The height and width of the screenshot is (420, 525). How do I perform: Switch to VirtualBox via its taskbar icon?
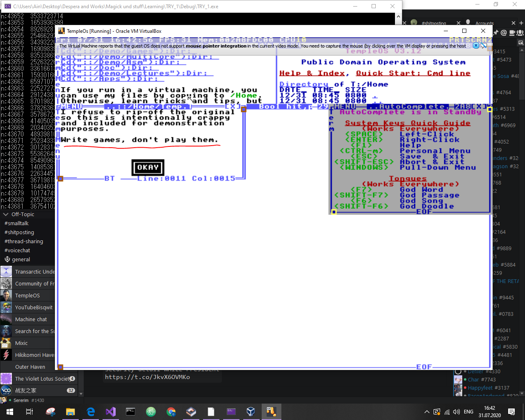click(x=251, y=411)
